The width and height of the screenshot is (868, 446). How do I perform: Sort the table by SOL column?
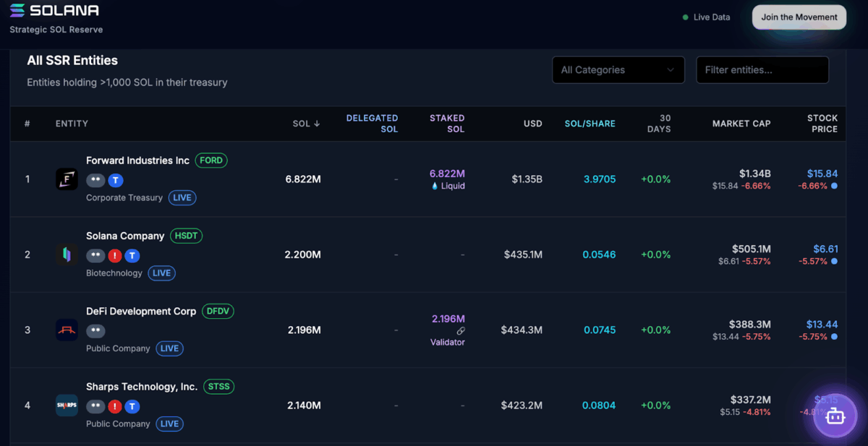[306, 124]
